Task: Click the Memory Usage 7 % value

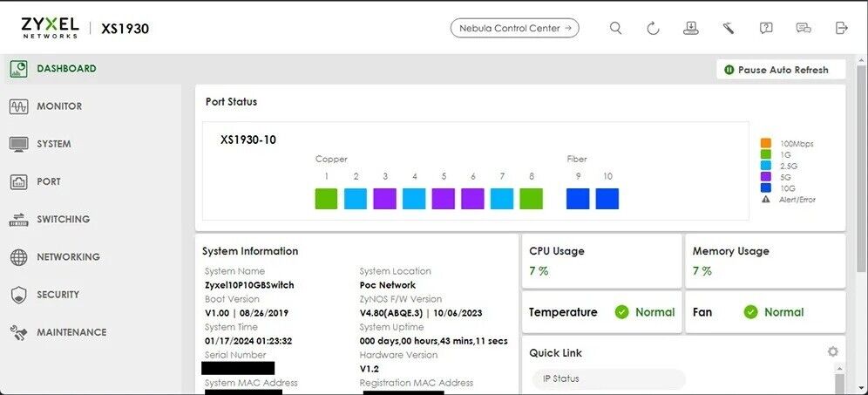Action: click(x=702, y=271)
